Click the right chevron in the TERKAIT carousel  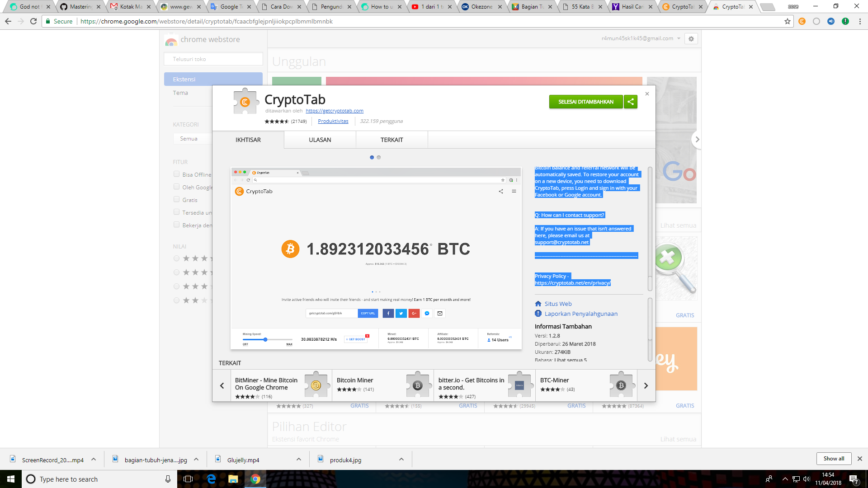coord(646,385)
